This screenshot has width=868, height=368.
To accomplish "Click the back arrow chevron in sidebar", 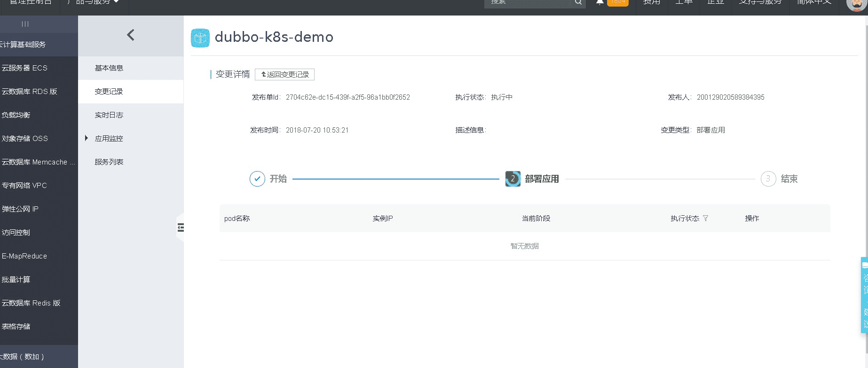I will 131,35.
